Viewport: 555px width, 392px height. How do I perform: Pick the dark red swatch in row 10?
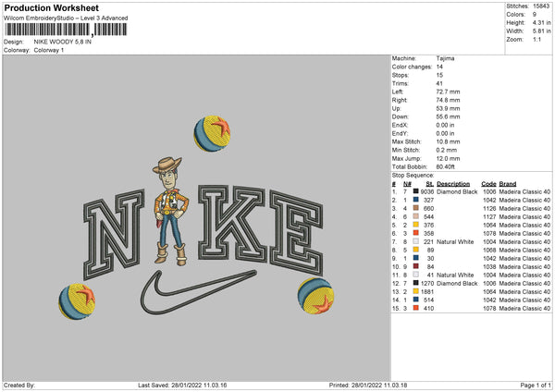coord(416,266)
